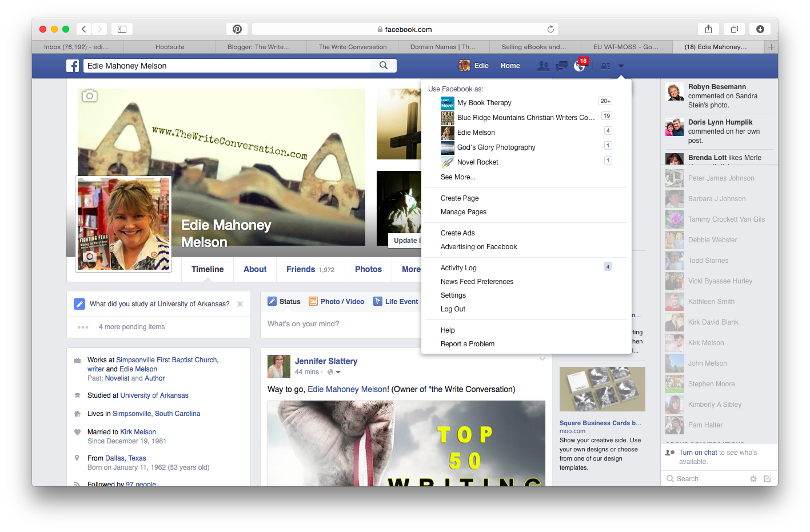
Task: Open the Safari downloads icon
Action: 760,29
